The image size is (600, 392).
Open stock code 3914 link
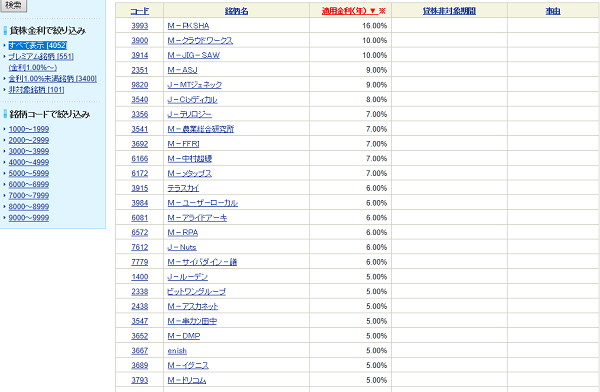point(140,55)
